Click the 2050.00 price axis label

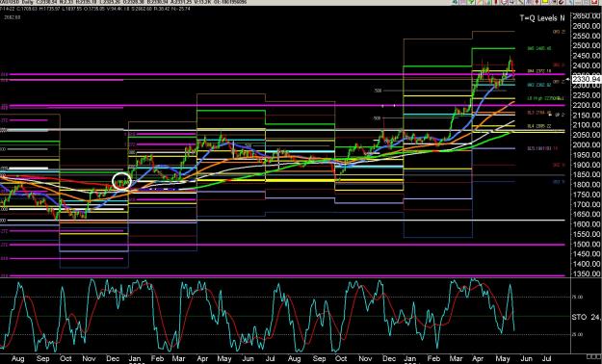point(586,135)
